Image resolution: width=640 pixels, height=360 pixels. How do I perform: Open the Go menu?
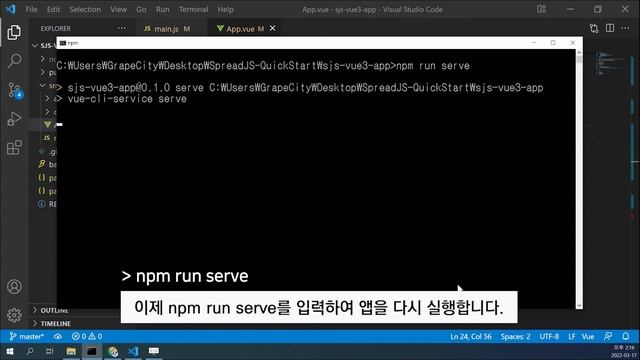click(x=141, y=9)
